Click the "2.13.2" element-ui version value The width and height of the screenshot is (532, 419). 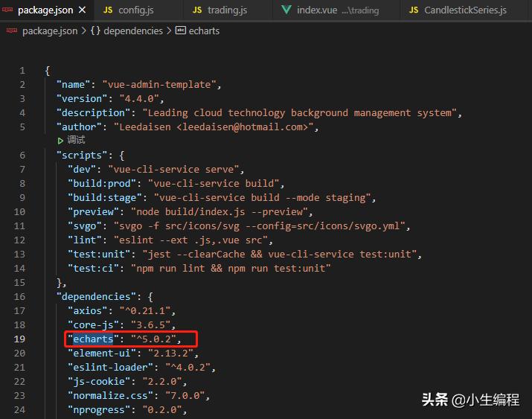point(170,354)
